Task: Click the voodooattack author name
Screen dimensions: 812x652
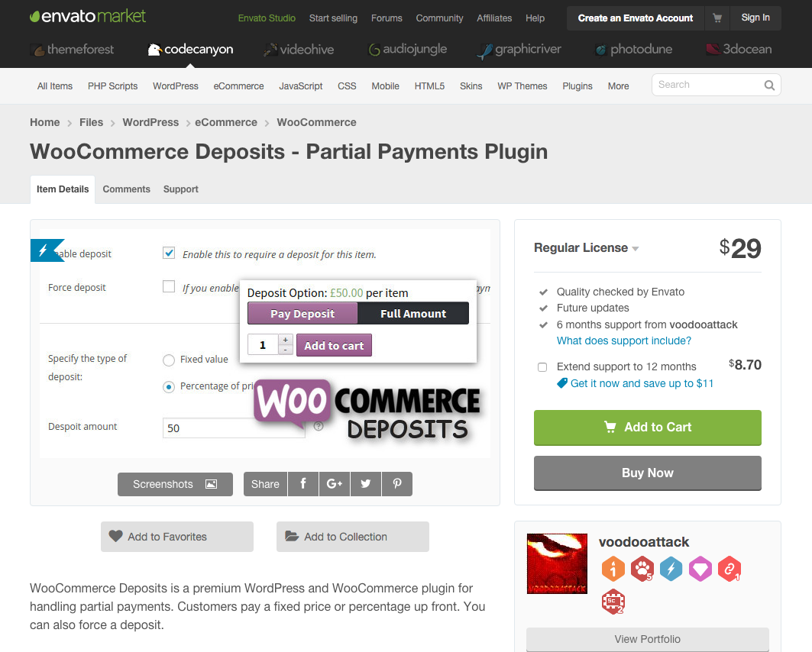Action: (x=644, y=542)
